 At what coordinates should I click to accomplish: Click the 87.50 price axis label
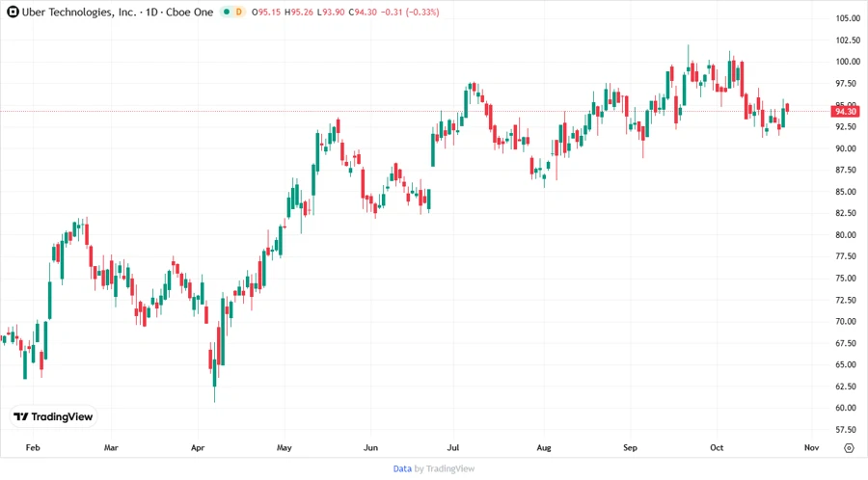point(848,170)
